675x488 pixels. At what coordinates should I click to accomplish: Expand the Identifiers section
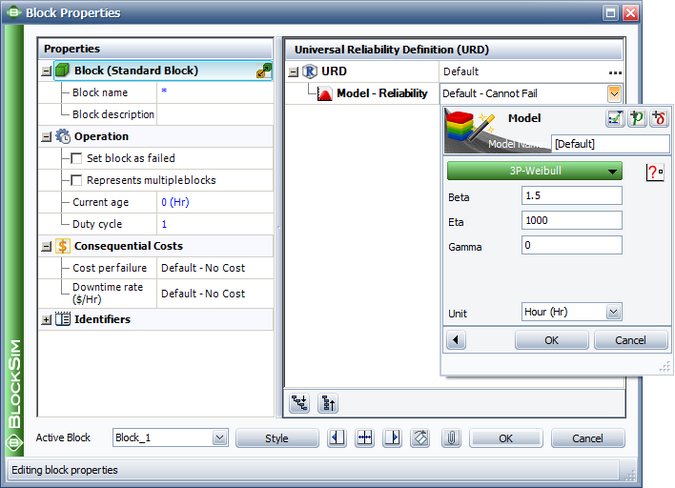(x=47, y=320)
